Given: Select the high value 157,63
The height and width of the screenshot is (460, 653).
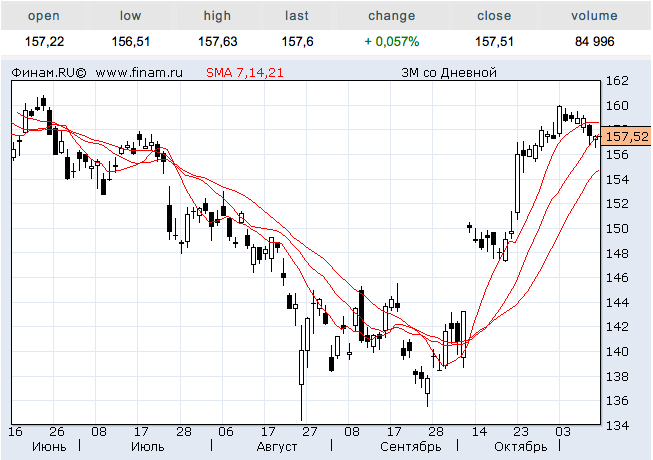Looking at the screenshot, I should point(217,42).
